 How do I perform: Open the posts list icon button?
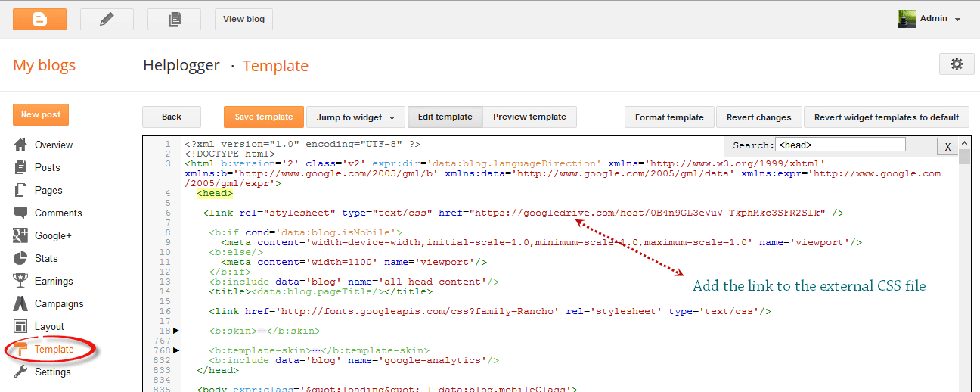(x=174, y=19)
